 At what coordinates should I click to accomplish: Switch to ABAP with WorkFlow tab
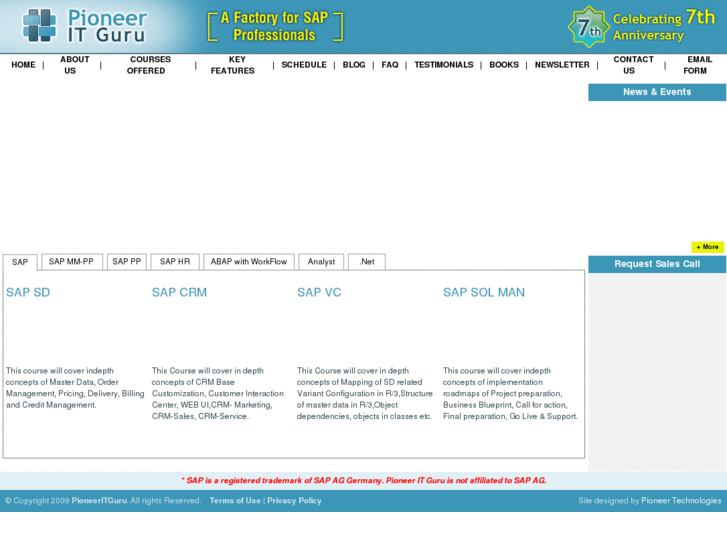pos(249,262)
